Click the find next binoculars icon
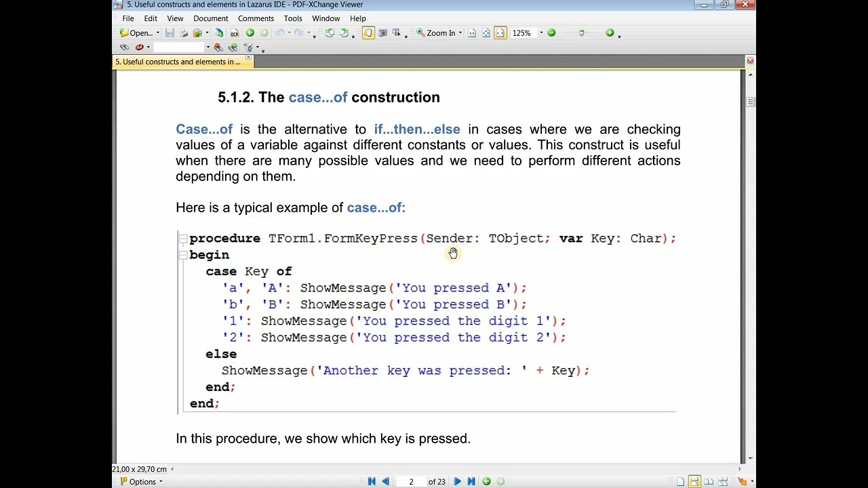This screenshot has height=488, width=868. pyautogui.click(x=233, y=47)
